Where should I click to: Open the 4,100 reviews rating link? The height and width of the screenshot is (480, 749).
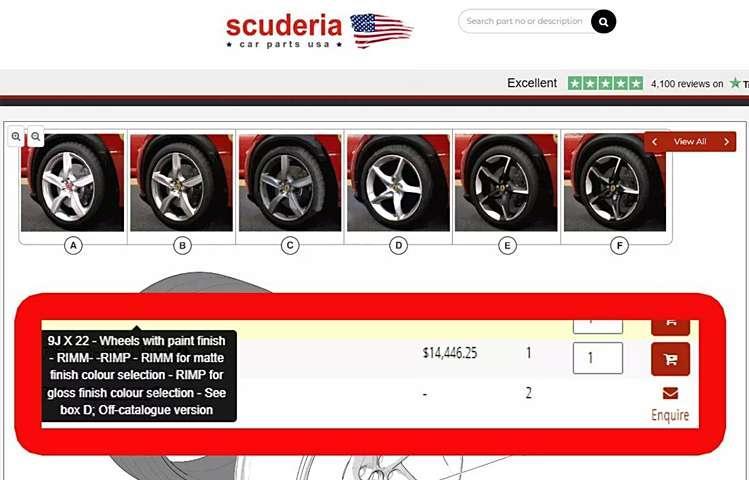pos(687,84)
